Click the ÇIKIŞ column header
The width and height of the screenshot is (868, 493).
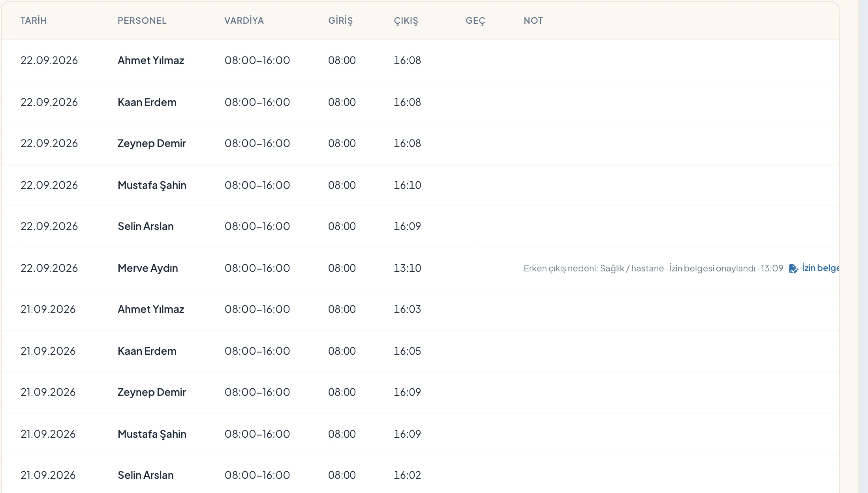tap(406, 21)
